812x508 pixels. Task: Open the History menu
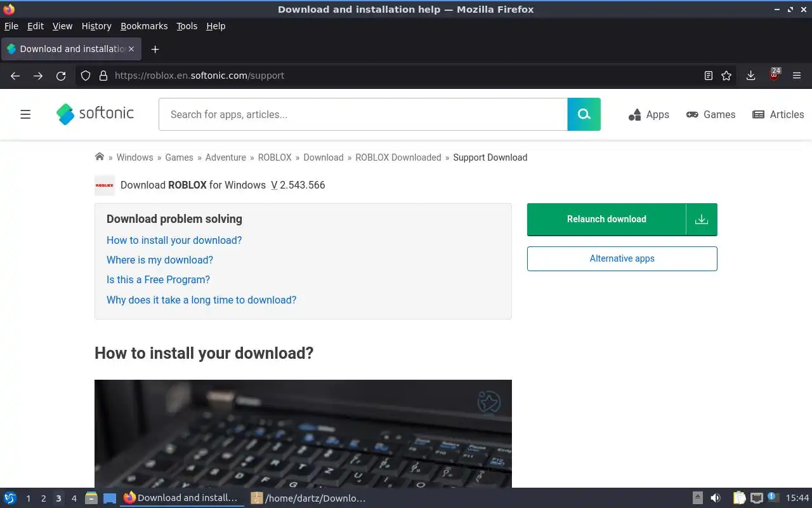[x=96, y=26]
